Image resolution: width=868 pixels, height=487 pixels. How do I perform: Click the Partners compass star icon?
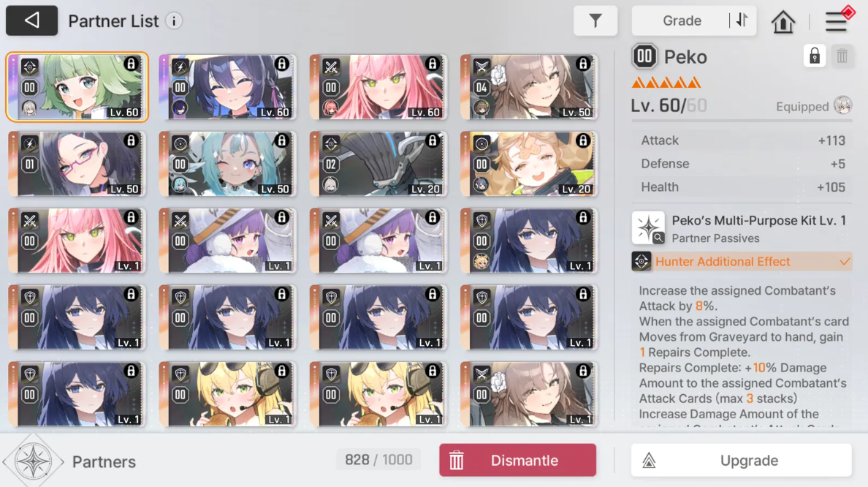[33, 461]
